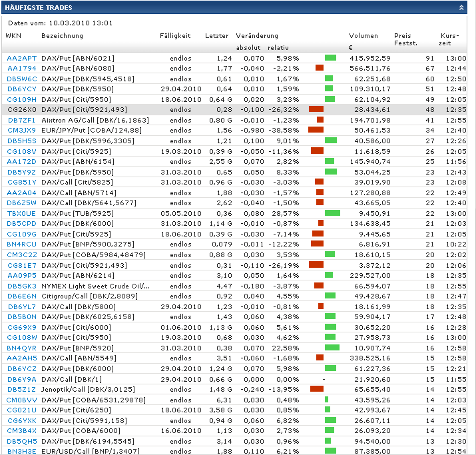Click the Volumen column header
This screenshot has width=476, height=455.
363,36
